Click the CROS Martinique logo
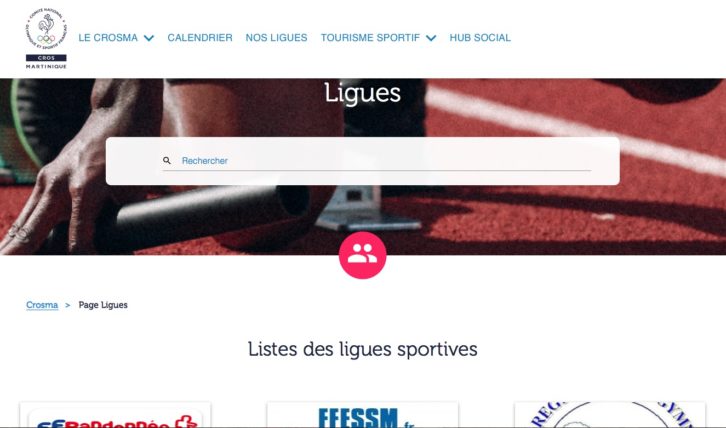Image resolution: width=726 pixels, height=428 pixels. point(46,39)
